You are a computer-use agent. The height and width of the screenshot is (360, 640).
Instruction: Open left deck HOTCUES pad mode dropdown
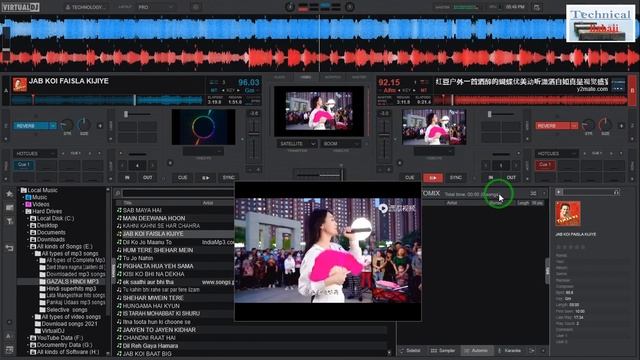35,153
